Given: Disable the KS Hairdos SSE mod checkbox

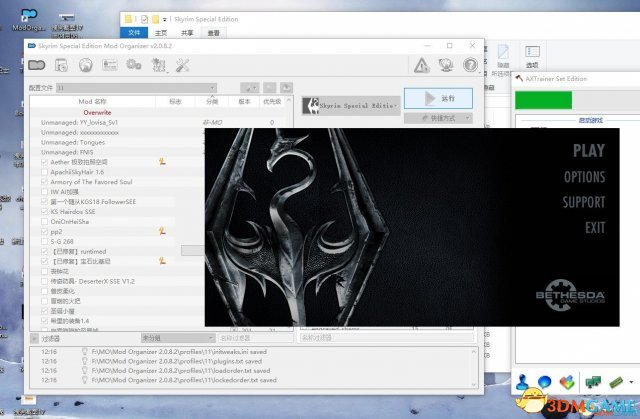Looking at the screenshot, I should [x=44, y=211].
